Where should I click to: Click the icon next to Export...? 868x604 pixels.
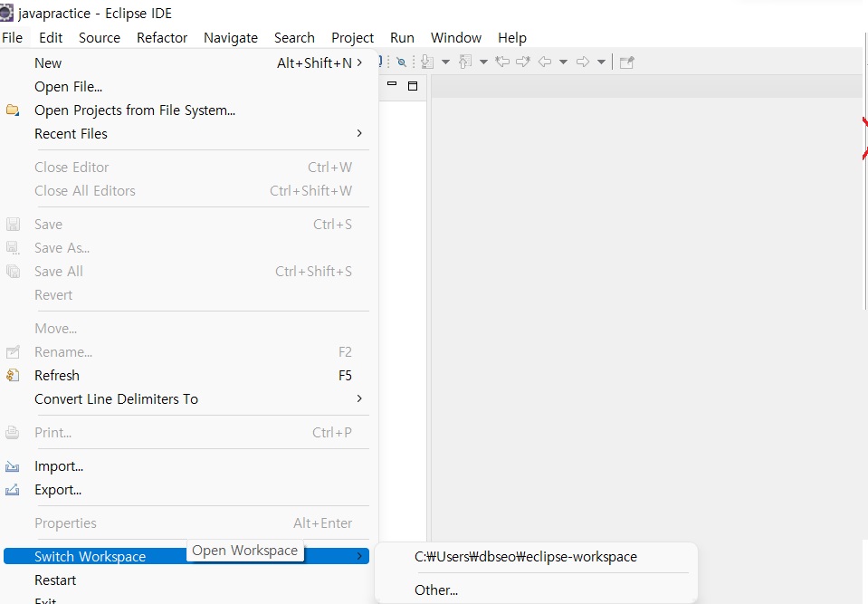tap(12, 490)
